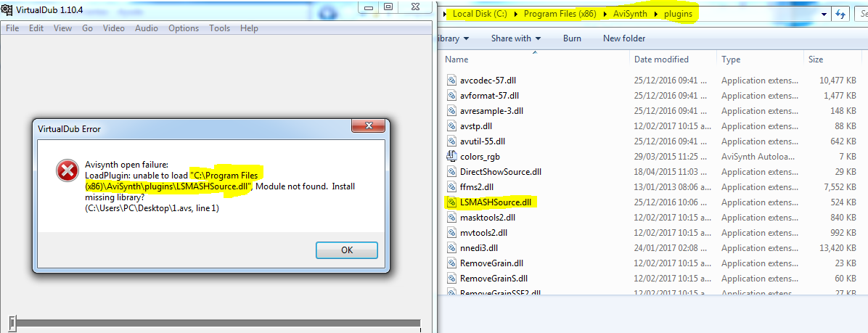Select the mvtools2.dll file icon

tap(451, 233)
